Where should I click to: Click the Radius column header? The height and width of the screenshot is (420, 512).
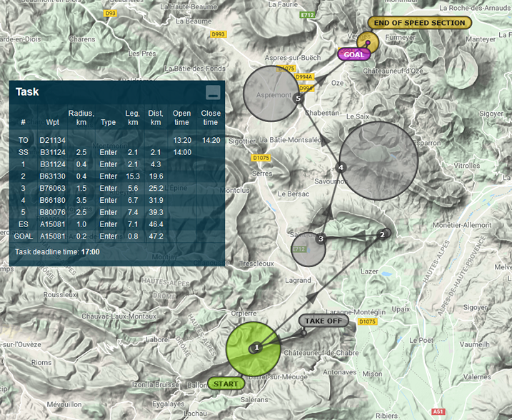[81, 118]
